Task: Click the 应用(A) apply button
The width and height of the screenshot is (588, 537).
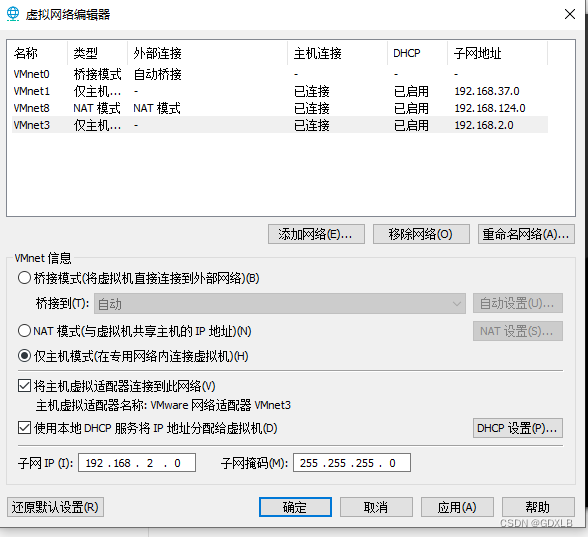Action: click(457, 507)
